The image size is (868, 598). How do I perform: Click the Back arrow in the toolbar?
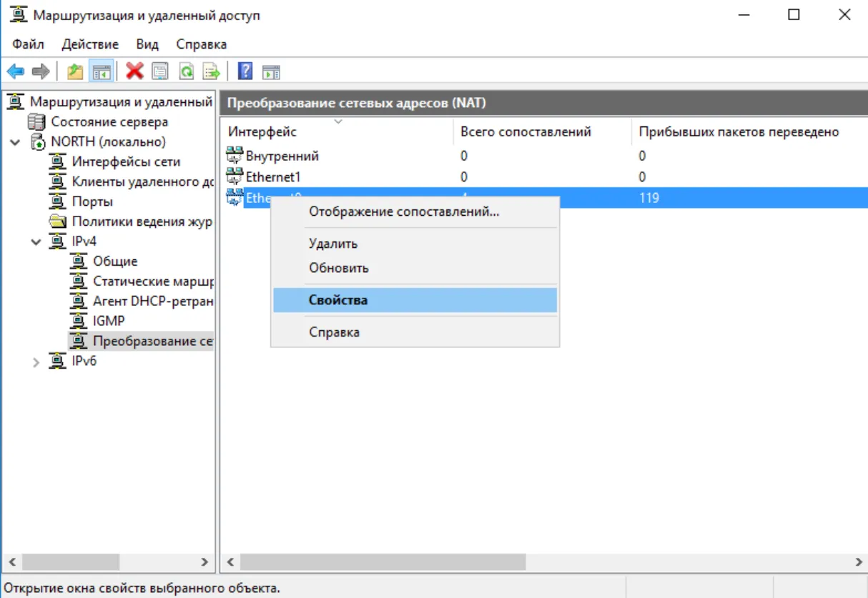pos(16,71)
